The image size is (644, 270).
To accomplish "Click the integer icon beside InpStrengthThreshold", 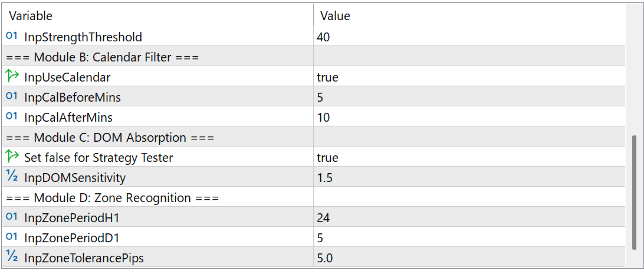I will tap(12, 37).
